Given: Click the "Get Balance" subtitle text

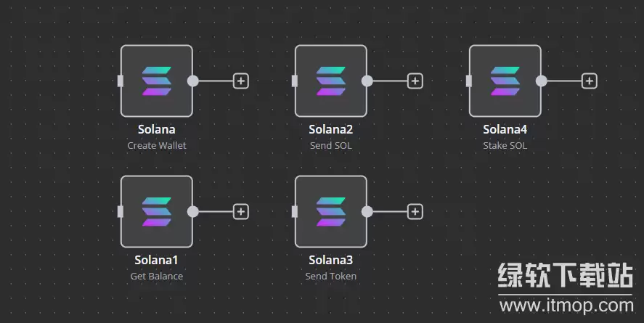Looking at the screenshot, I should (157, 276).
